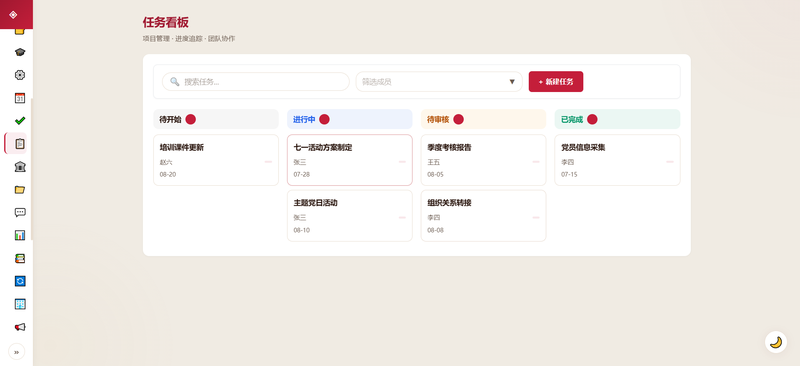
Task: Open the 筛选成员 member filter dropdown
Action: point(439,82)
